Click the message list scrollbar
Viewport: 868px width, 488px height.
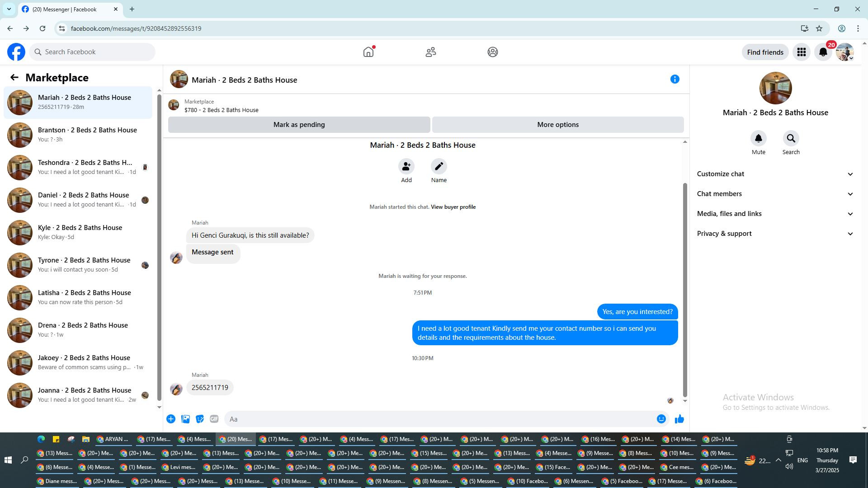[x=685, y=290]
